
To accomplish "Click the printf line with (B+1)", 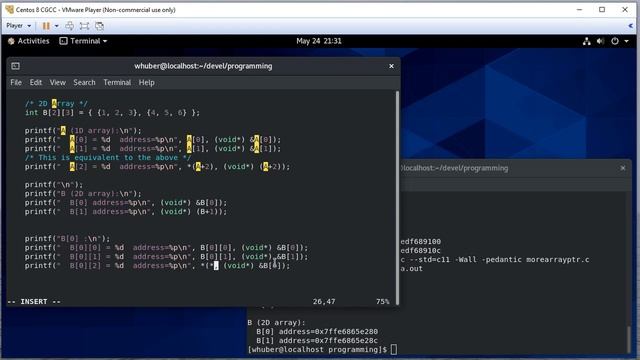I will point(126,211).
